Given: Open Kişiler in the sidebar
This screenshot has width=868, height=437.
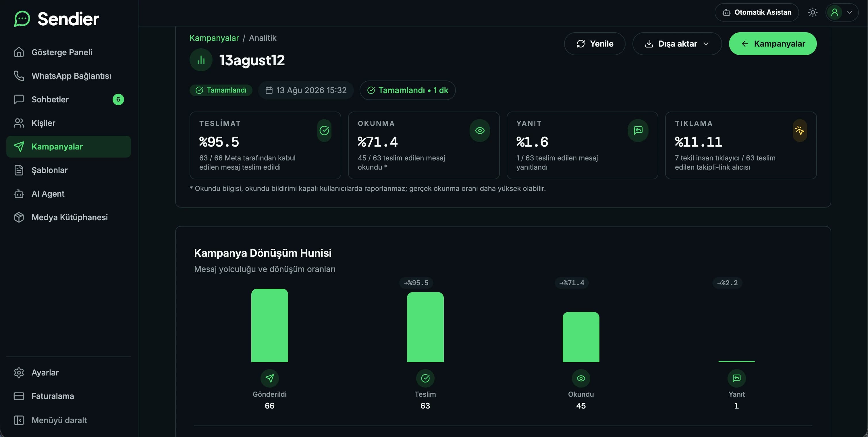Looking at the screenshot, I should [68, 123].
